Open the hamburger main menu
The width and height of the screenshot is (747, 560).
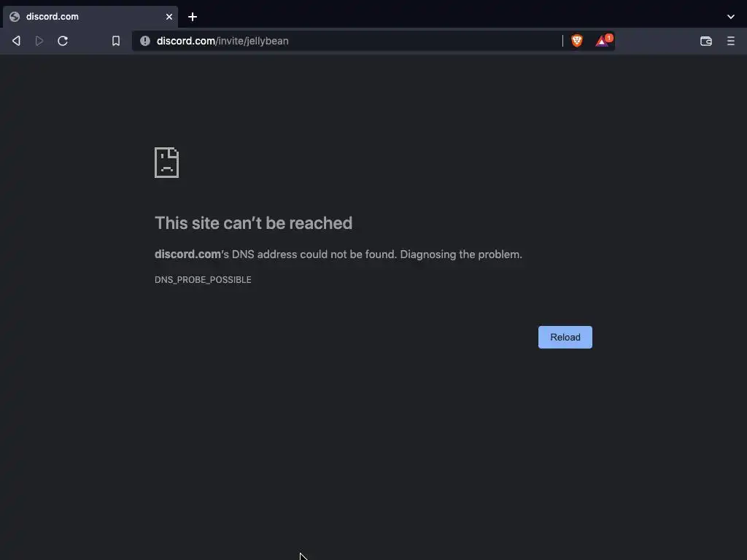coord(731,41)
